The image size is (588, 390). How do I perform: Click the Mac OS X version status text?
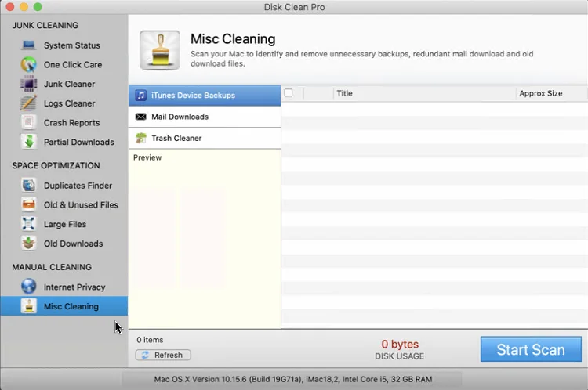293,379
